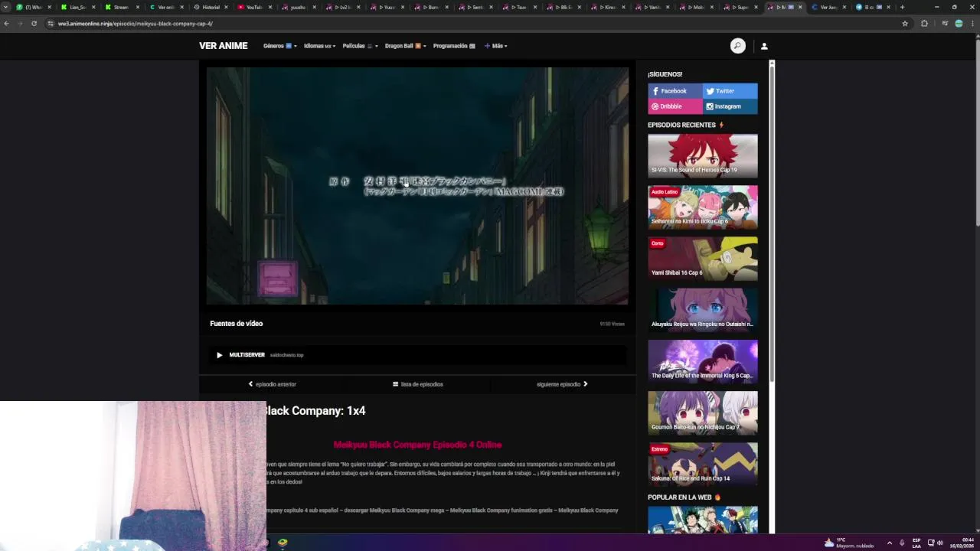This screenshot has width=980, height=551.
Task: Expand the Dragon Ball dropdown menu
Action: coord(405,46)
